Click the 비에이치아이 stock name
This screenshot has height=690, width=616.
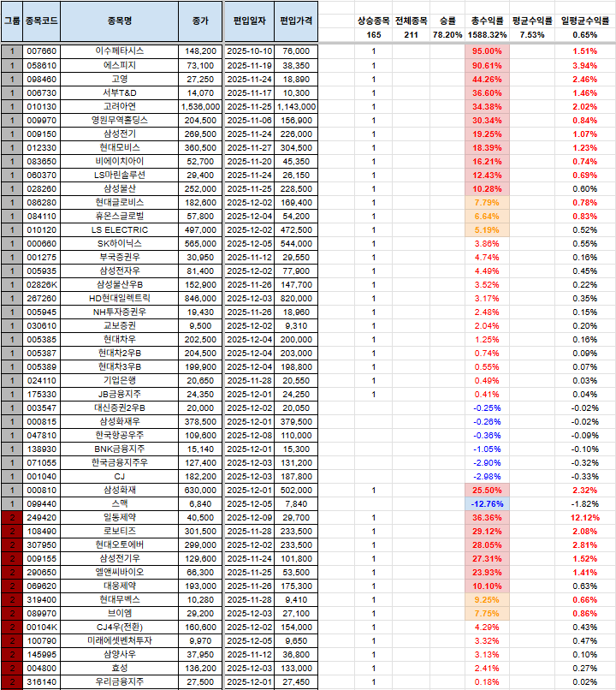coord(119,161)
